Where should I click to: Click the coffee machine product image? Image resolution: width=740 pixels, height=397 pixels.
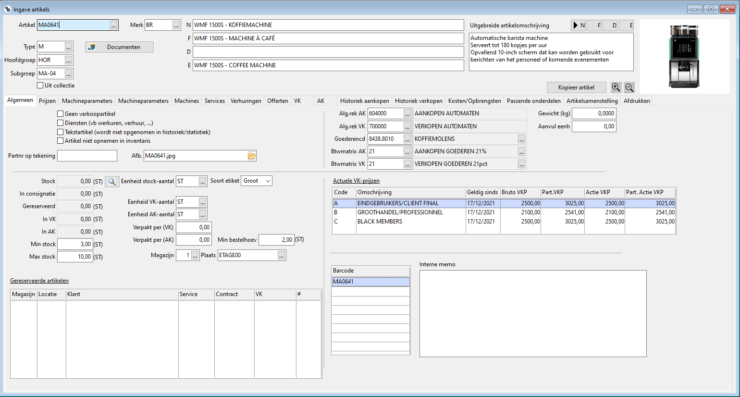pyautogui.click(x=684, y=56)
